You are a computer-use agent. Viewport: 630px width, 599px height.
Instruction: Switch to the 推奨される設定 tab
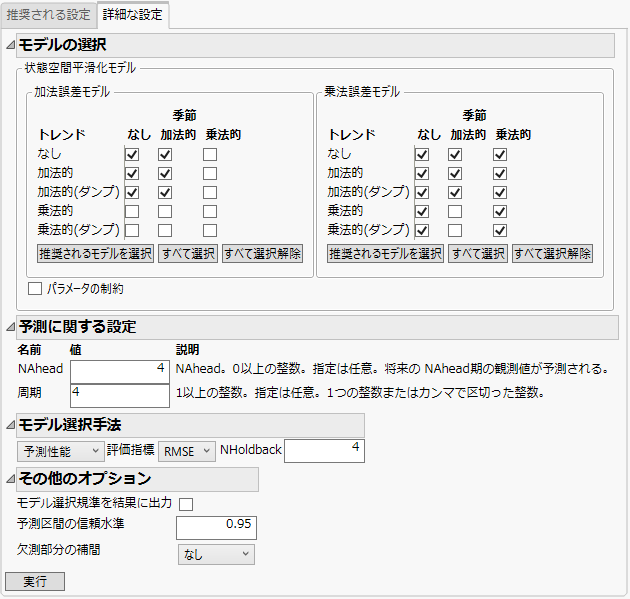(48, 15)
